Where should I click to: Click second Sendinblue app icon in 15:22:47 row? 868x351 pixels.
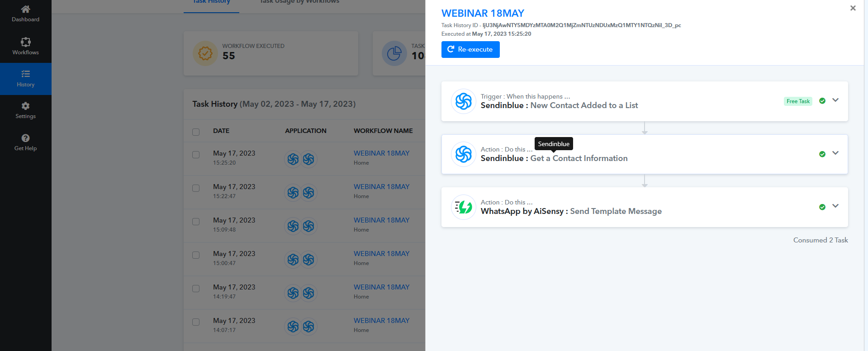(308, 193)
